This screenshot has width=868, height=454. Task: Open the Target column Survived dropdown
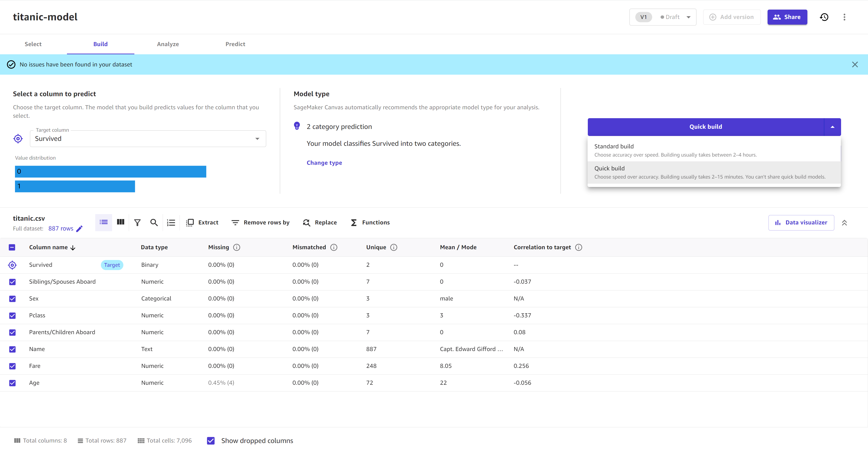[x=257, y=138]
